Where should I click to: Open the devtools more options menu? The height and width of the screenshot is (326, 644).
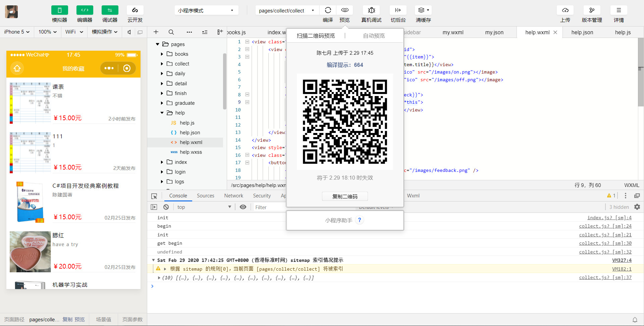[x=626, y=196]
